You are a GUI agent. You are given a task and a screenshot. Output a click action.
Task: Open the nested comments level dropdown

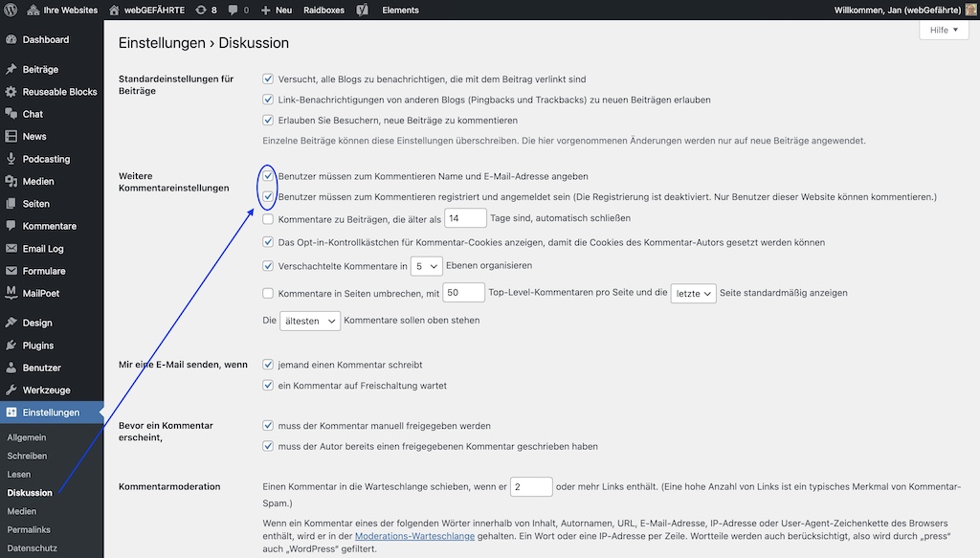point(426,266)
